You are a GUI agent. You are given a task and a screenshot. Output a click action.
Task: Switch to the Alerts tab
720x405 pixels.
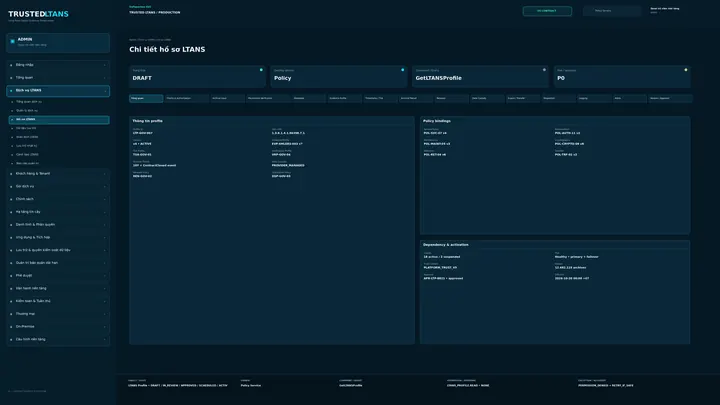coord(630,98)
